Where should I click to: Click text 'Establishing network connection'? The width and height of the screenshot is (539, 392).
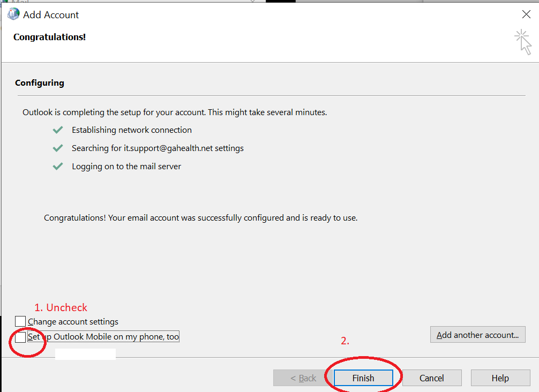[132, 130]
